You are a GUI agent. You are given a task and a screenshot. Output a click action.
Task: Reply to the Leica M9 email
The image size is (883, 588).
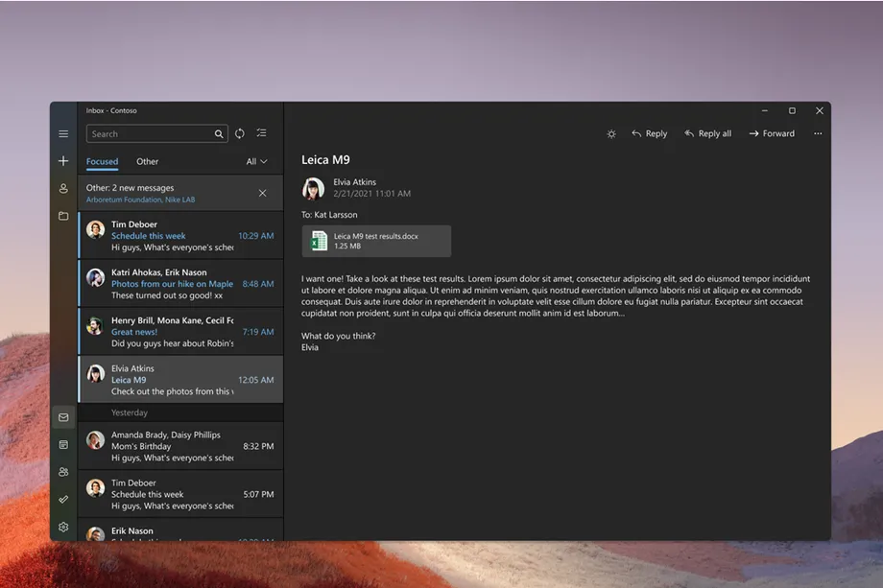[650, 133]
